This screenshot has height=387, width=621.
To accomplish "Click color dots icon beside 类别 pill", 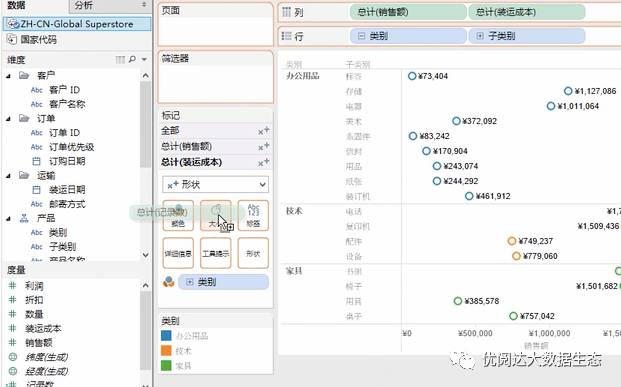I will click(x=169, y=282).
